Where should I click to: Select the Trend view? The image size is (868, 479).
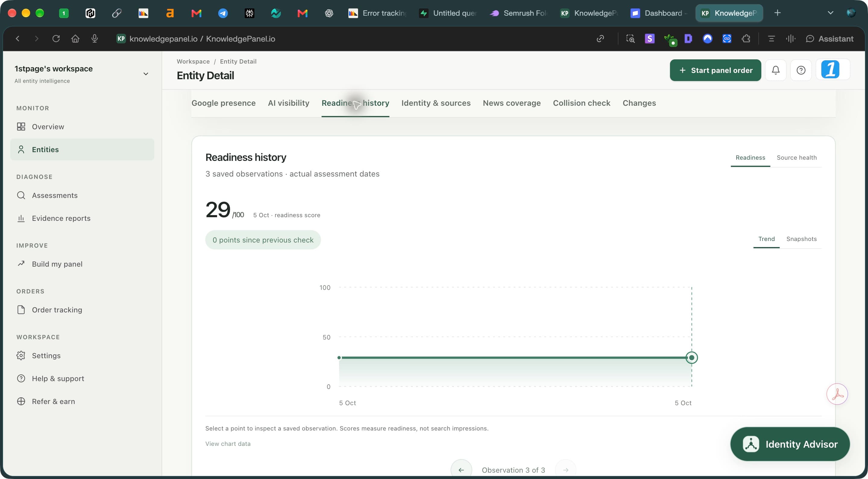pos(766,239)
